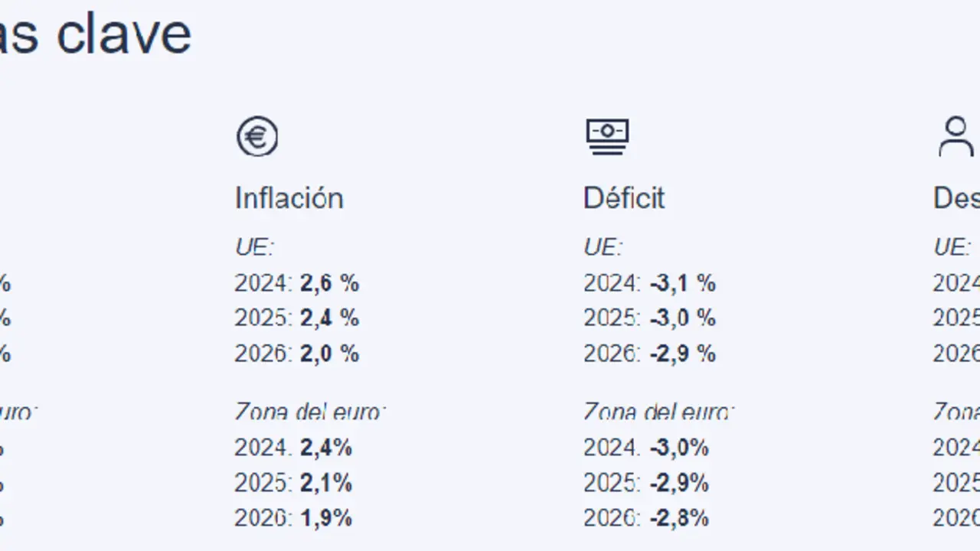Click the 'Déficit' heading
Image resolution: width=980 pixels, height=551 pixels.
pos(624,198)
